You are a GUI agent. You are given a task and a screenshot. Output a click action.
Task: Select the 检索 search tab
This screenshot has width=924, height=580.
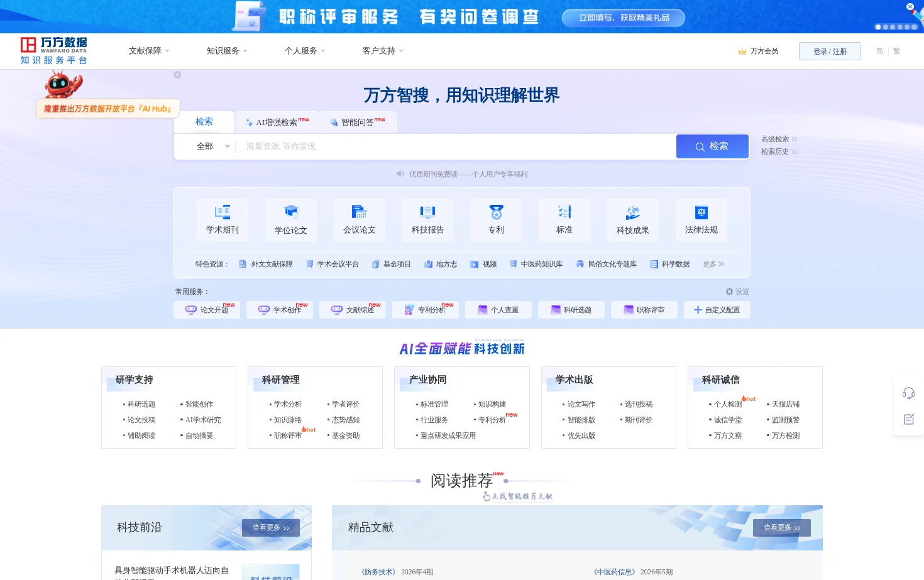pos(204,122)
